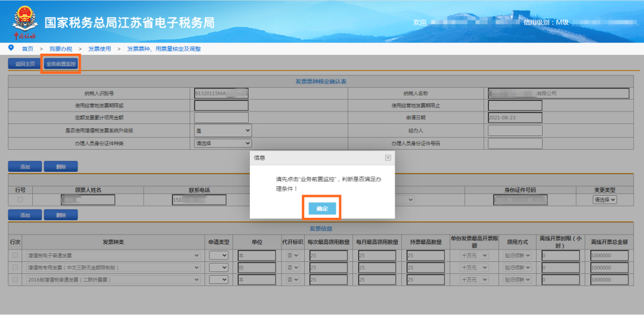Viewport: 644px width, 315px height.
Task: Click 办理人员身份证件号码 input field
Action: pyautogui.click(x=515, y=143)
